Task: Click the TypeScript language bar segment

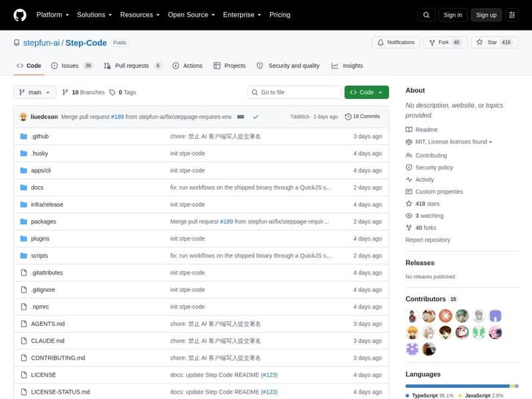Action: (x=458, y=386)
